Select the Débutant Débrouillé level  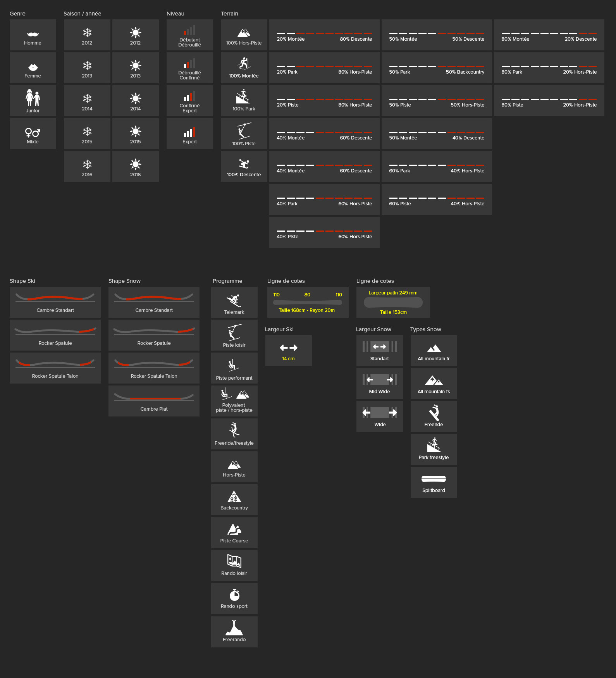pyautogui.click(x=189, y=34)
